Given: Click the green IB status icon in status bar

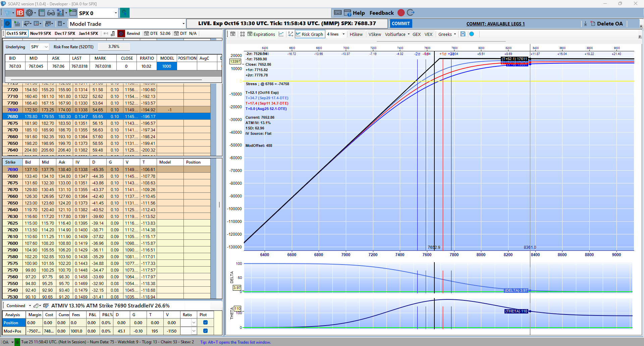Looking at the screenshot, I should click(17, 342).
